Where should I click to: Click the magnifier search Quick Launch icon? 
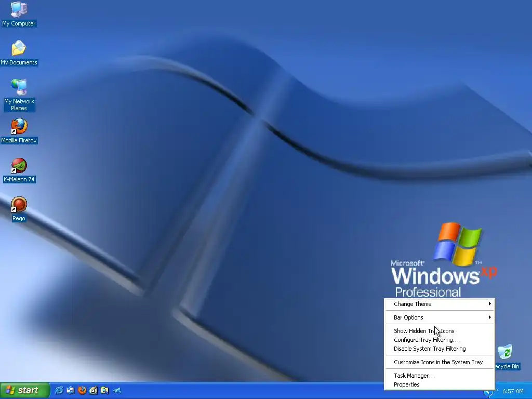[105, 391]
